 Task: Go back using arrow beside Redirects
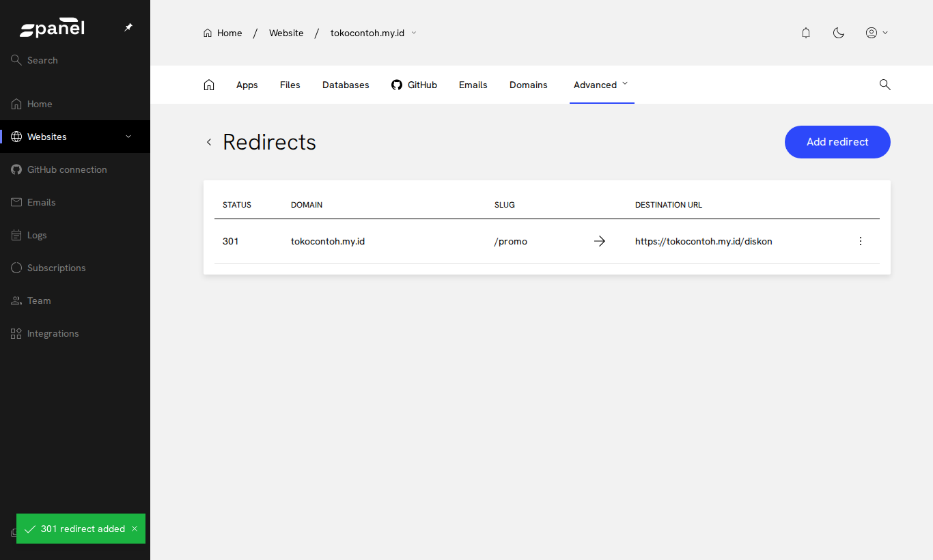click(x=209, y=142)
